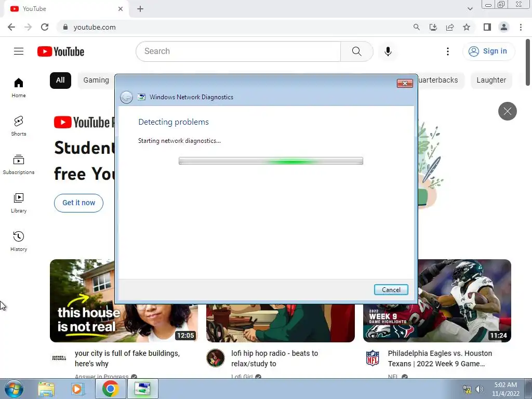Select the Gaming filter chip
The height and width of the screenshot is (399, 532).
click(96, 81)
